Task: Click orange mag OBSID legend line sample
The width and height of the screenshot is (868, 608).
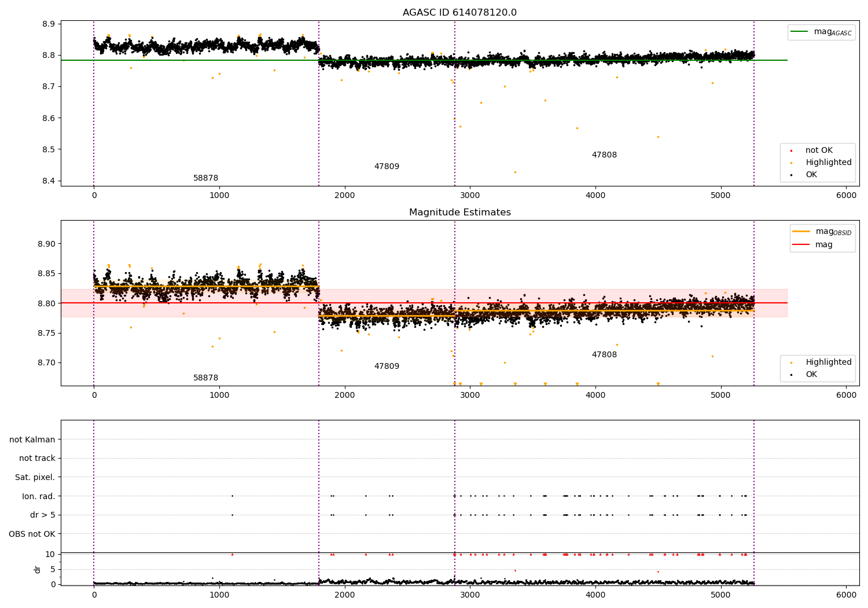Action: 802,232
